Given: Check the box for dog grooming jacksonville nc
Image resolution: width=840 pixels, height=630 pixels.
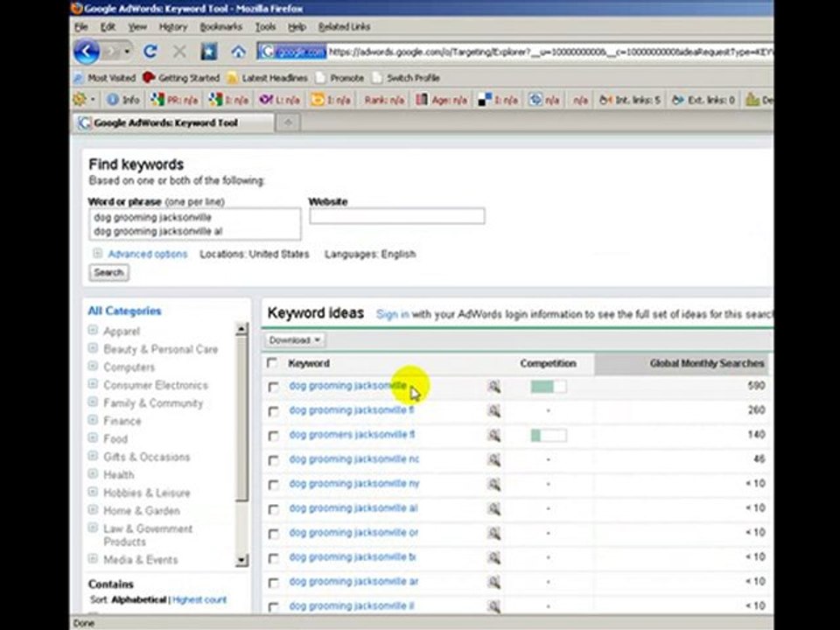Looking at the screenshot, I should click(273, 460).
